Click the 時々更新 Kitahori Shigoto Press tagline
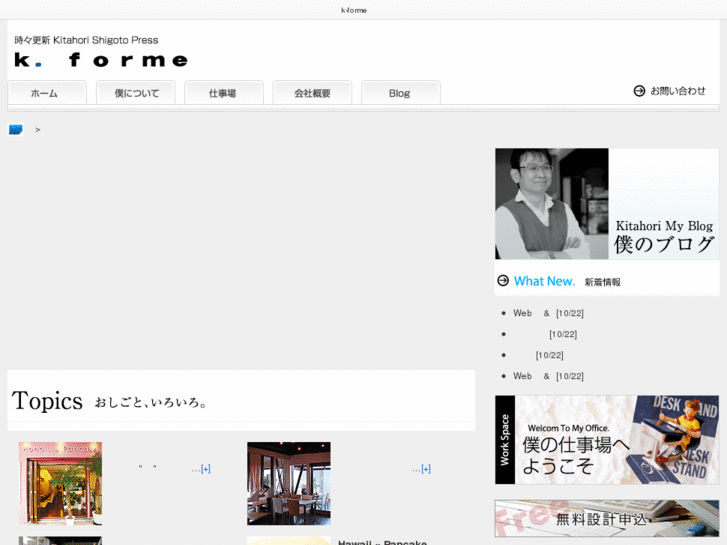This screenshot has width=727, height=545. [86, 40]
